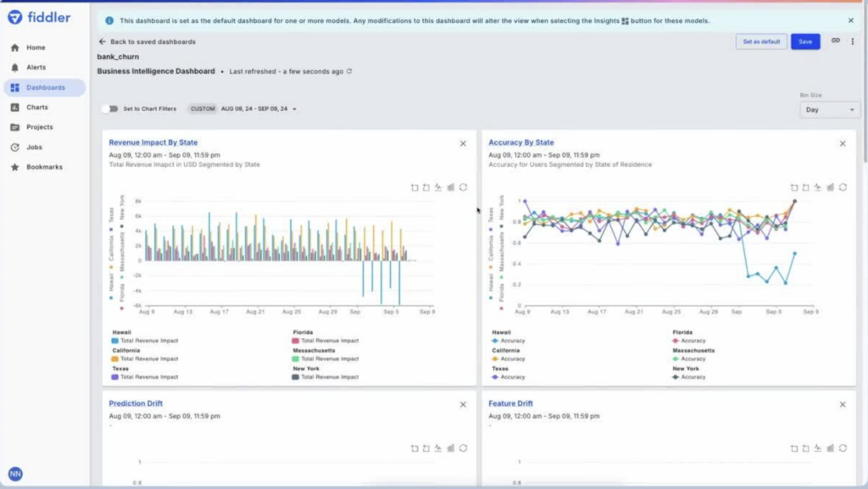Click the Business Intelligence Dashboard title
This screenshot has width=868, height=489.
point(156,71)
